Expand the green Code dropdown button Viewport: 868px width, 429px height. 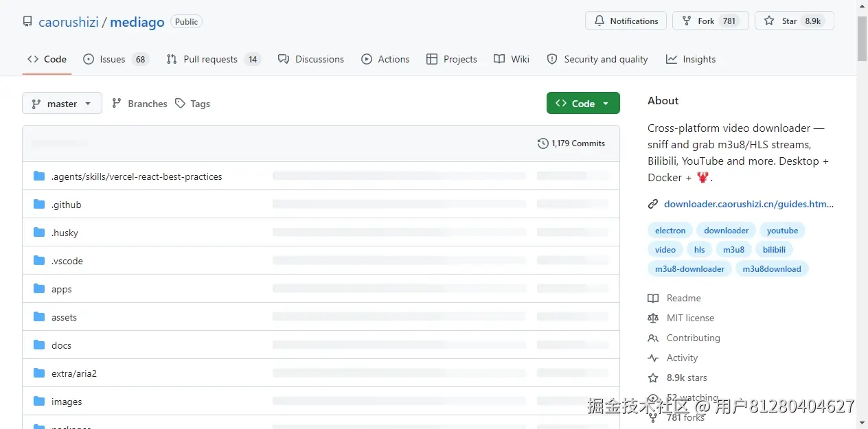tap(583, 104)
